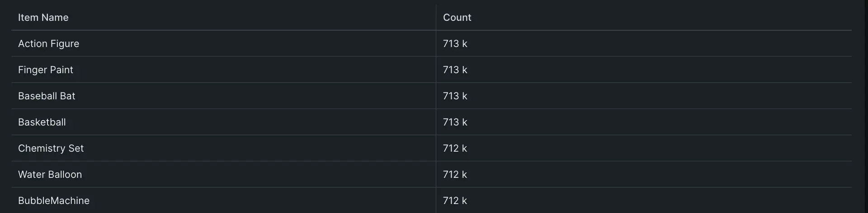
Task: Click the 713 k count beside Finger Paint
Action: pyautogui.click(x=455, y=70)
